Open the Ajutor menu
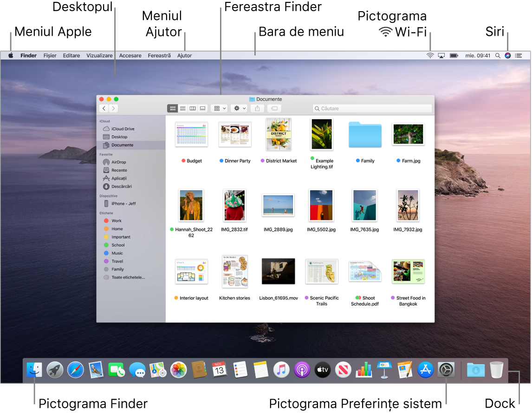 click(x=184, y=55)
